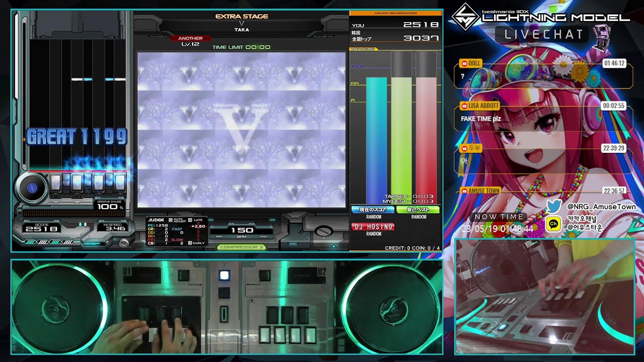This screenshot has width=644, height=362.
Task: Click the red ANOTHER difficulty badge
Action: (x=191, y=38)
